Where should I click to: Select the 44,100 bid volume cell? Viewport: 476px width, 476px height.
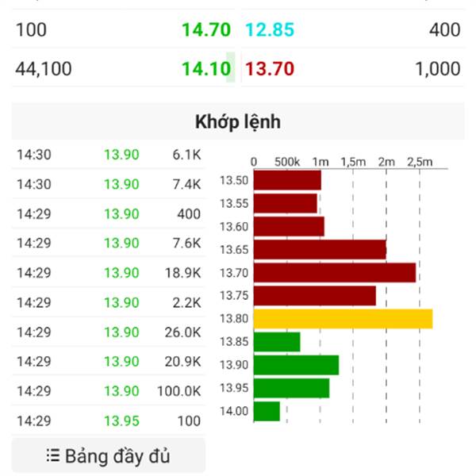pyautogui.click(x=44, y=68)
